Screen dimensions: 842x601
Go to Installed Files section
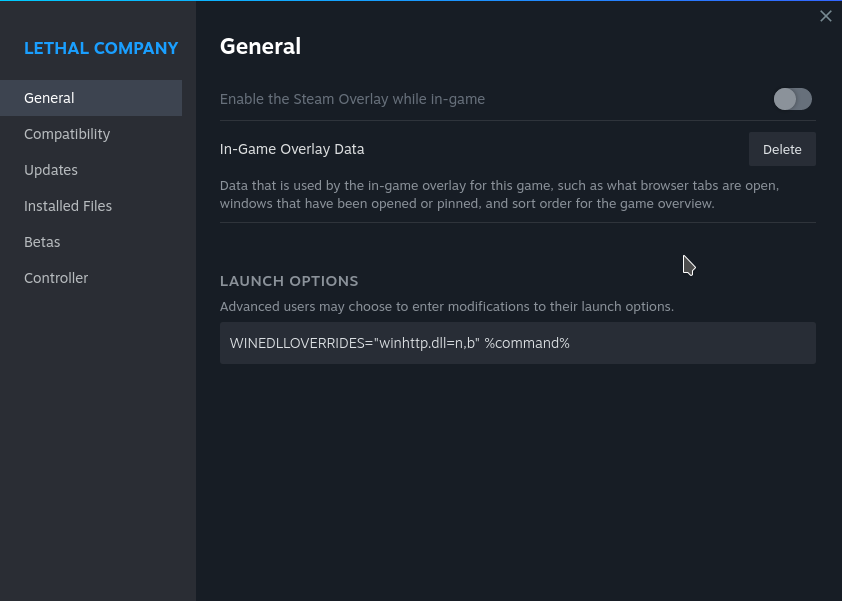pyautogui.click(x=68, y=206)
